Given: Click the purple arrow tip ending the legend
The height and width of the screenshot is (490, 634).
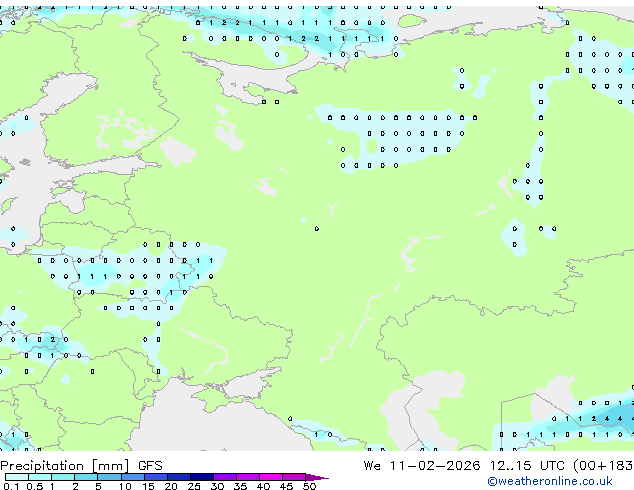Looking at the screenshot, I should coord(317,477).
